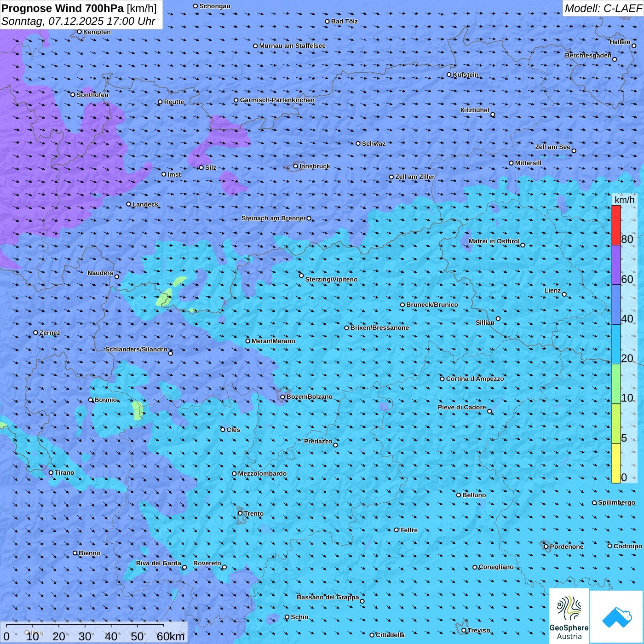Click the Zell am Ziller label

click(x=415, y=177)
